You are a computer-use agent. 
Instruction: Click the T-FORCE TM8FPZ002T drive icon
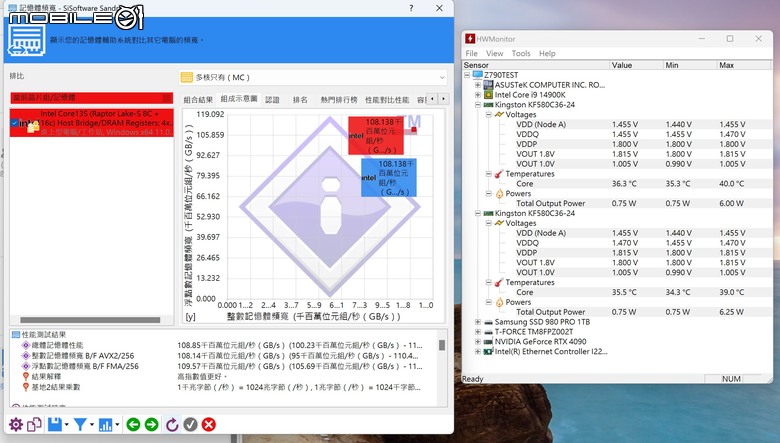pos(488,332)
